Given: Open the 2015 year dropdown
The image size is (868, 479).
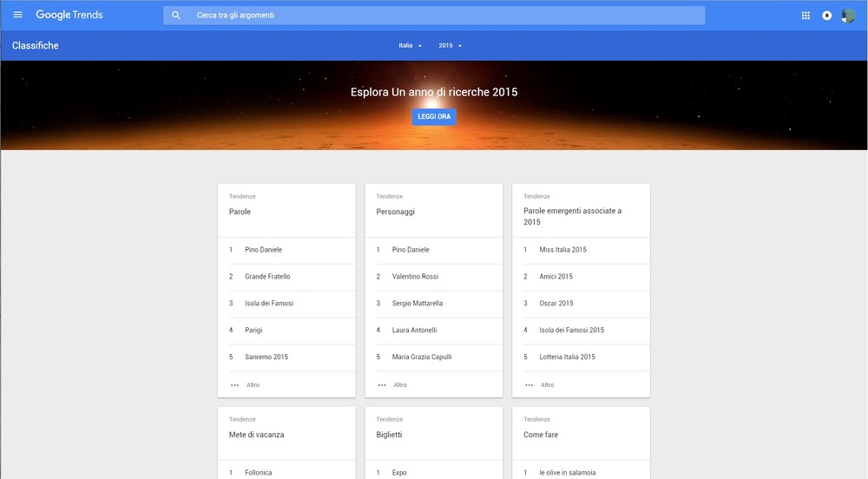Looking at the screenshot, I should point(450,45).
